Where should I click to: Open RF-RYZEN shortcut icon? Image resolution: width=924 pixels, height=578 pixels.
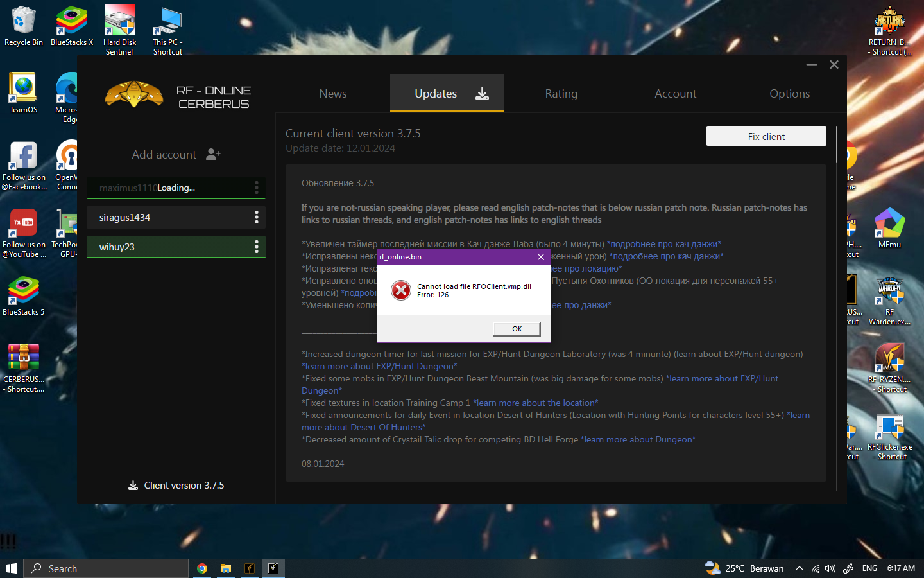click(889, 367)
